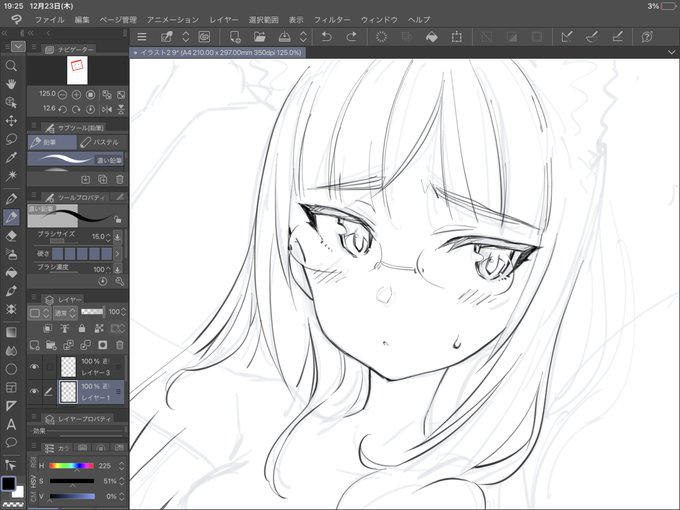Open フィルター menu
Image resolution: width=680 pixels, height=510 pixels.
coord(332,20)
